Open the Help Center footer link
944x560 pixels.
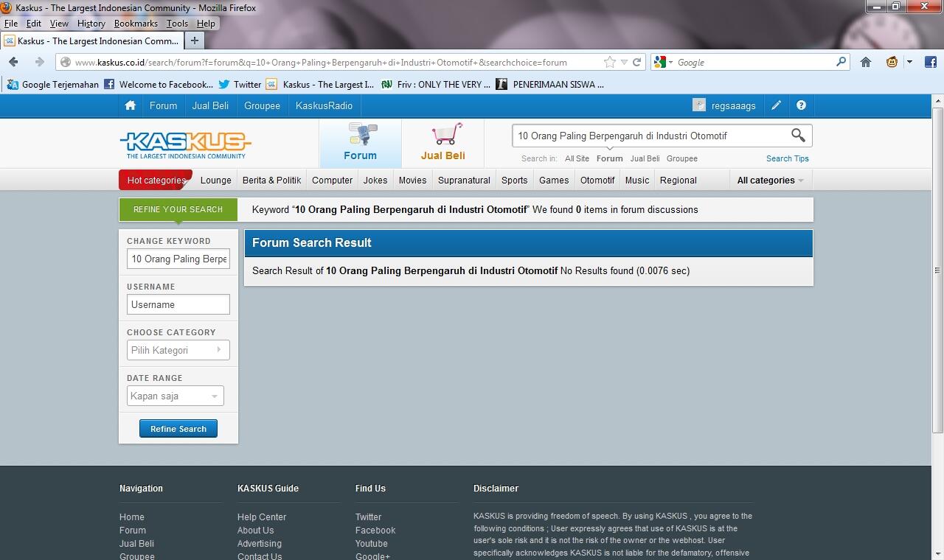[262, 517]
